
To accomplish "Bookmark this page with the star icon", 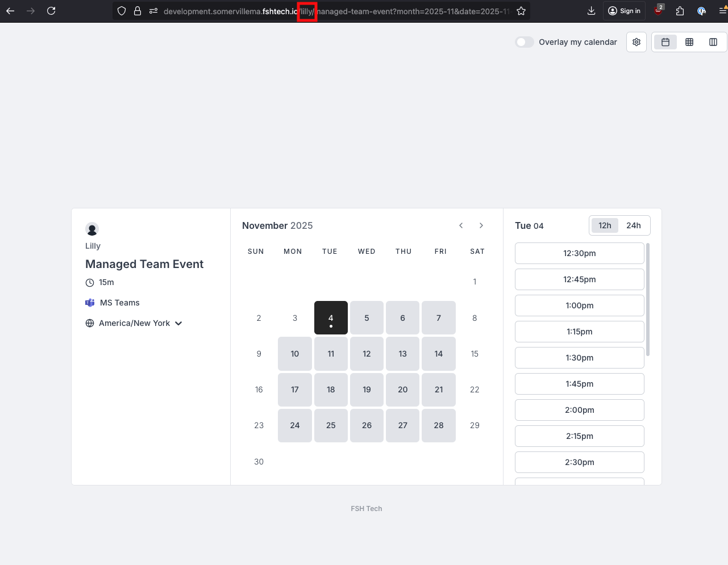I will (521, 11).
